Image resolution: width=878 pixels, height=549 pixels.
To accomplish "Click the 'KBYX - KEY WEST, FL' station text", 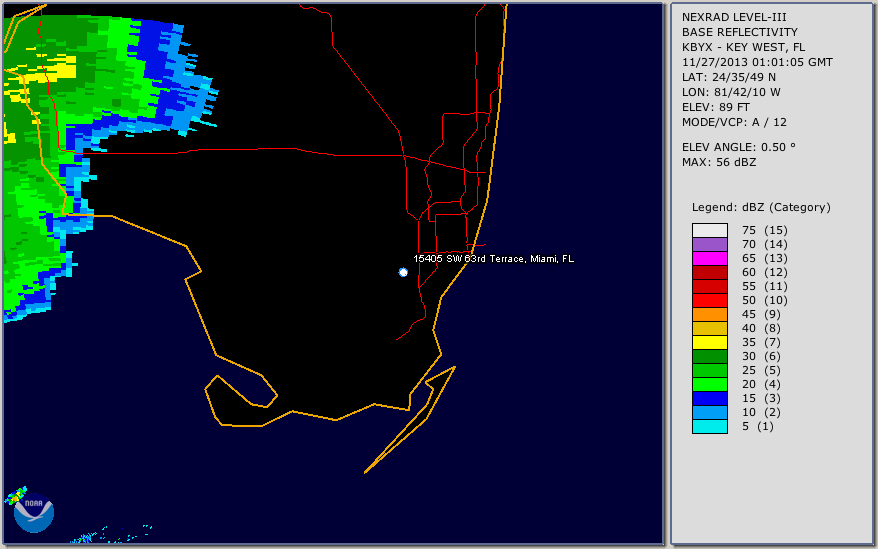I will 743,47.
